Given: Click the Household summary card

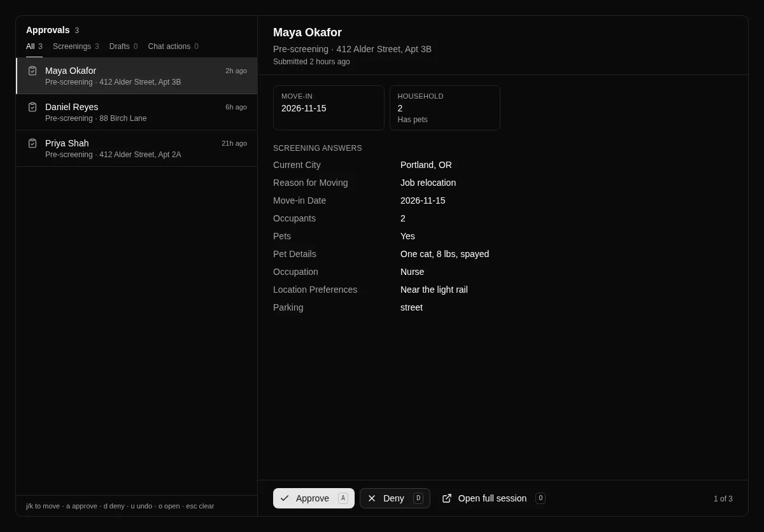Looking at the screenshot, I should point(445,108).
